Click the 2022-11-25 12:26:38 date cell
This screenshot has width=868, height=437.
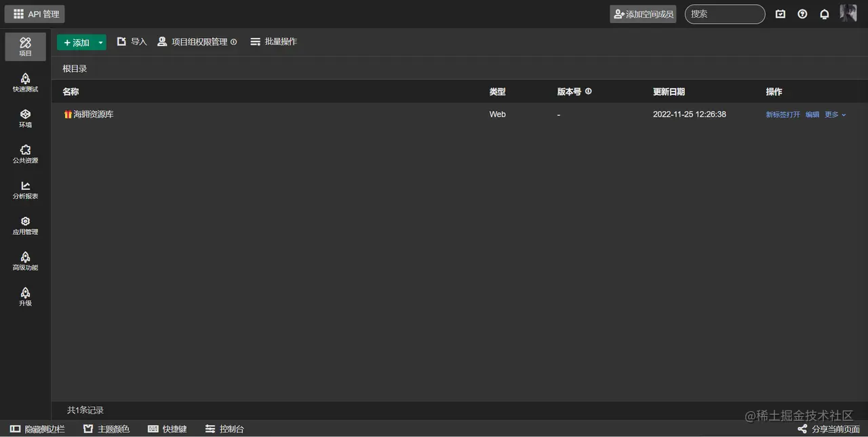[x=690, y=114]
